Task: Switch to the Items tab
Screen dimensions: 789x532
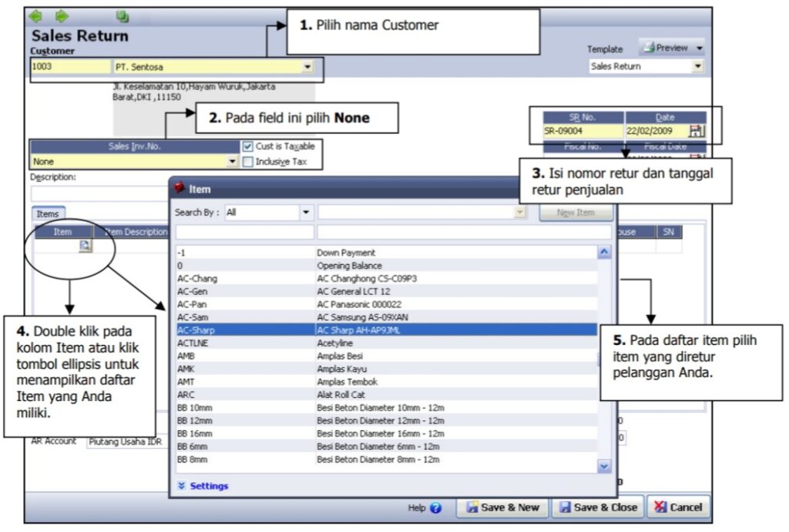Action: (x=48, y=215)
